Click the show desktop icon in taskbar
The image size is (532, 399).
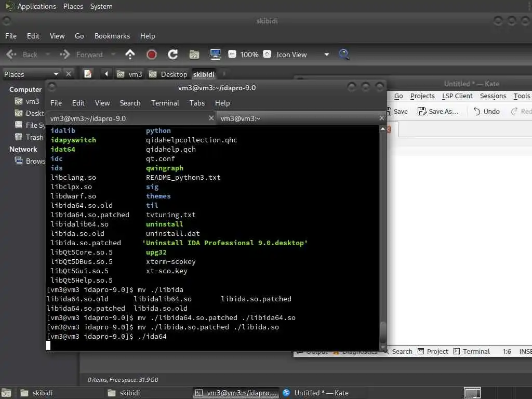click(x=6, y=393)
